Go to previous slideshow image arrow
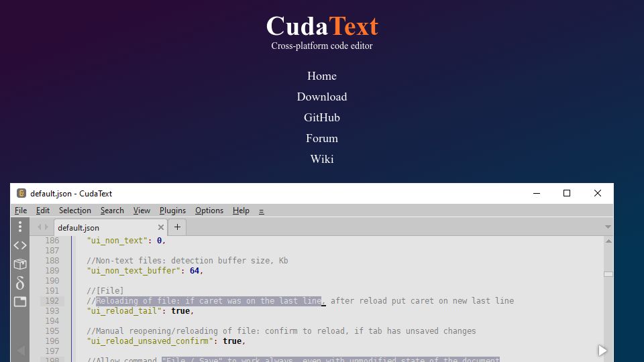Viewport: 644px width, 362px height. click(21, 351)
